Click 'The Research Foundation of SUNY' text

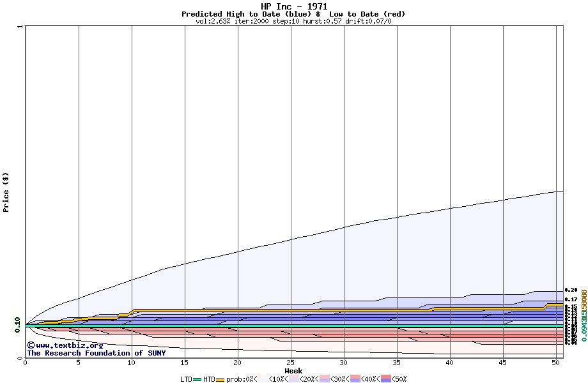click(97, 353)
